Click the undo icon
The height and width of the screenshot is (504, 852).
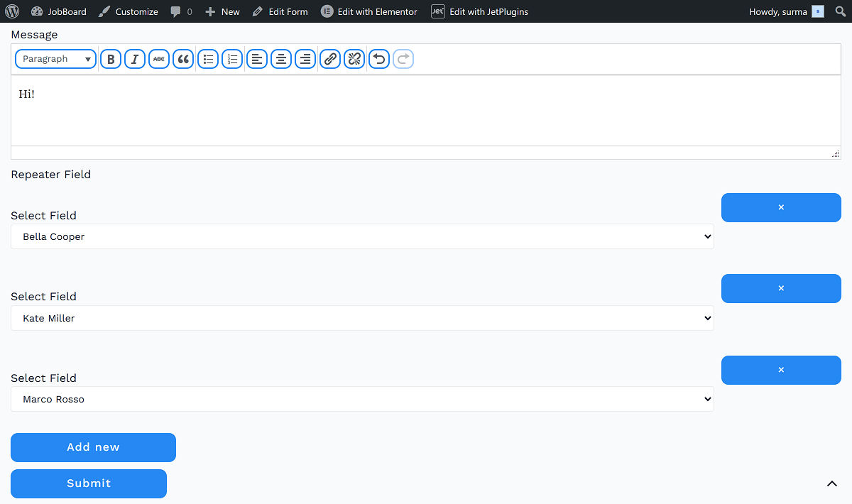click(379, 59)
